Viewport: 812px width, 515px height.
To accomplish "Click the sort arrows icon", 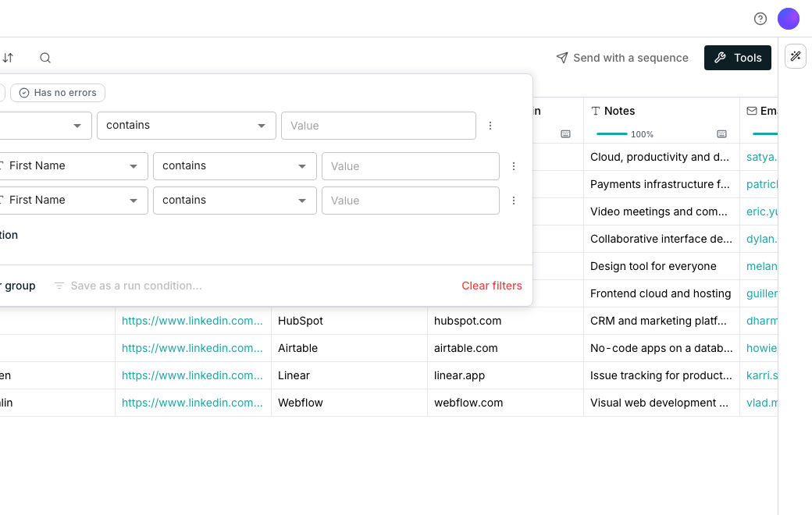I will tap(8, 58).
